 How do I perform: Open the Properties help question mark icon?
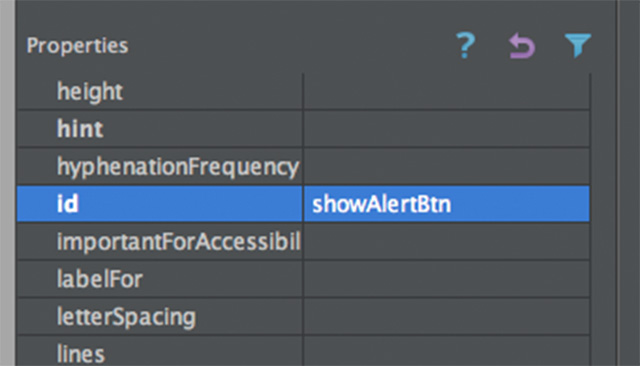click(x=466, y=45)
